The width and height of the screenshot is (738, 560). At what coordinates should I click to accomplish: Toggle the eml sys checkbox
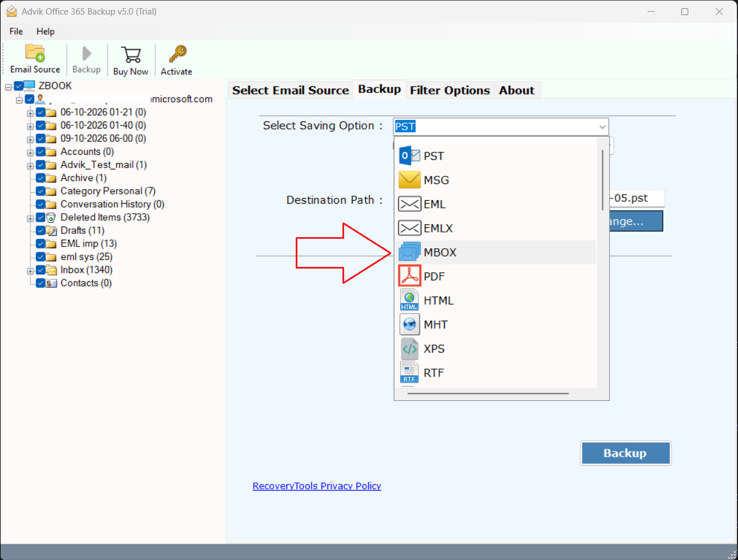[40, 256]
